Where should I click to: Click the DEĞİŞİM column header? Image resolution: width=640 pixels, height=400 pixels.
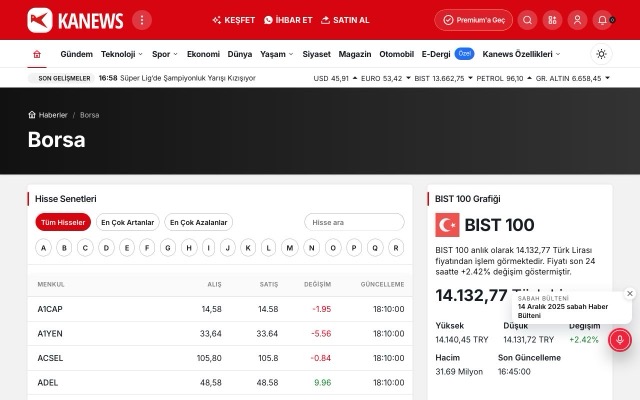318,284
